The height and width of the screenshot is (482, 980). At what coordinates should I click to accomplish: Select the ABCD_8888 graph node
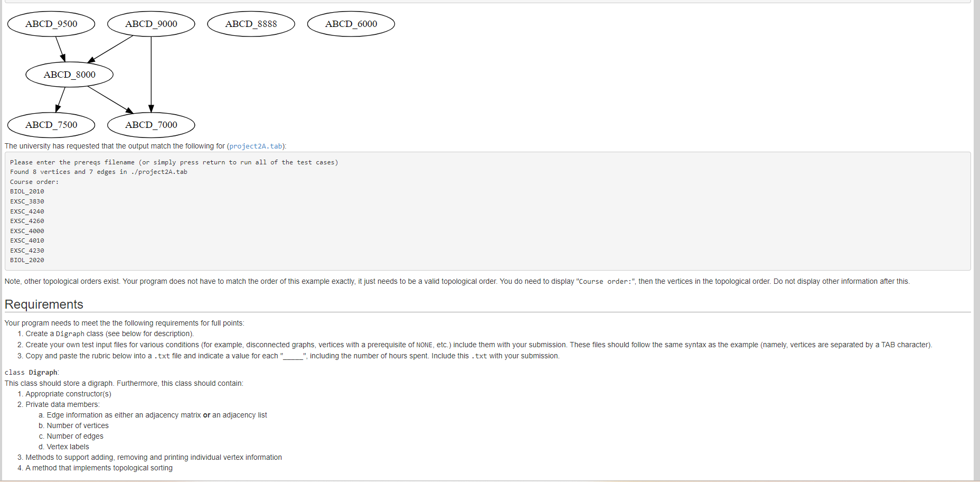(x=251, y=23)
